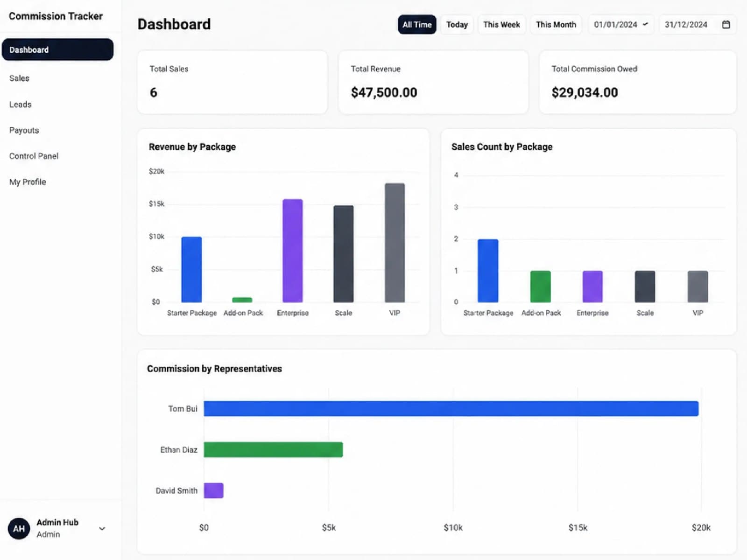Open Dashboard in the sidebar

pos(57,49)
